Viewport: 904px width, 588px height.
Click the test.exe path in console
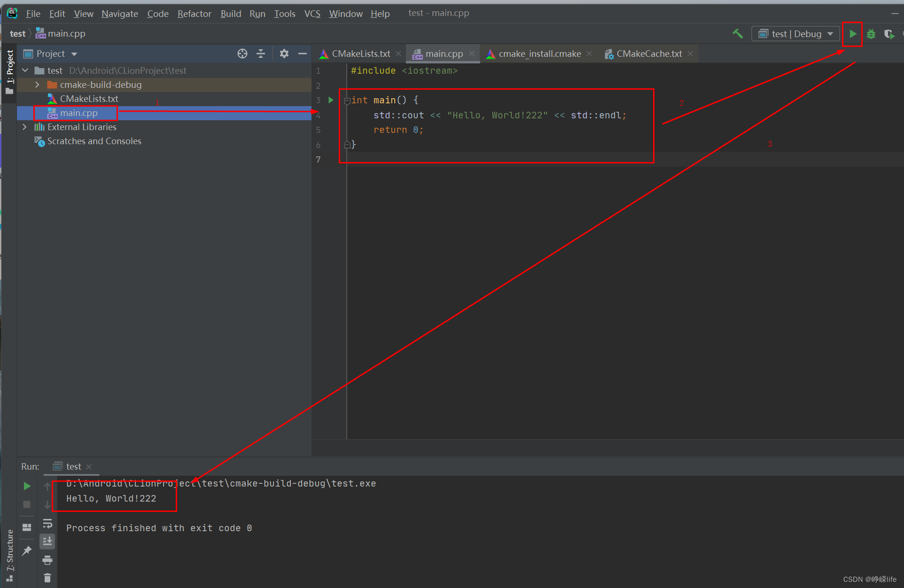click(x=221, y=483)
